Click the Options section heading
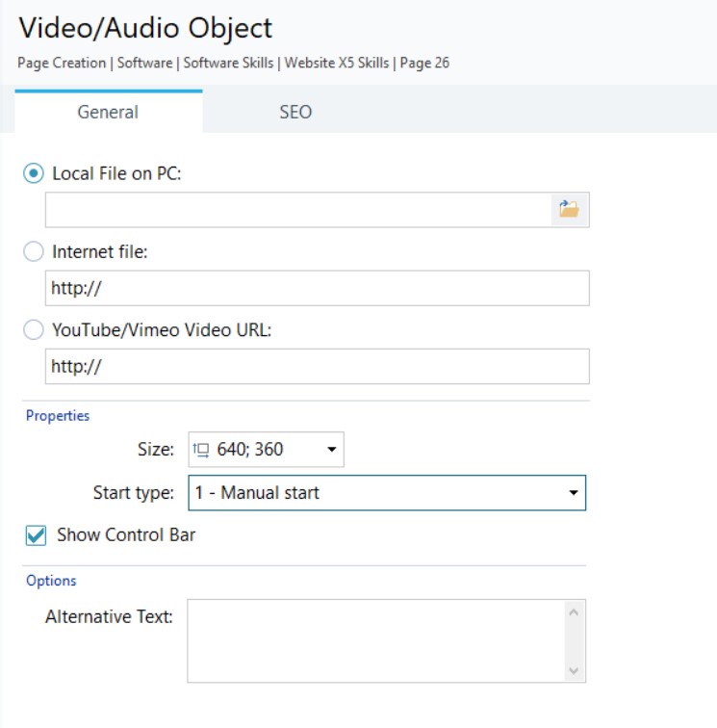This screenshot has height=728, width=717. 51,581
